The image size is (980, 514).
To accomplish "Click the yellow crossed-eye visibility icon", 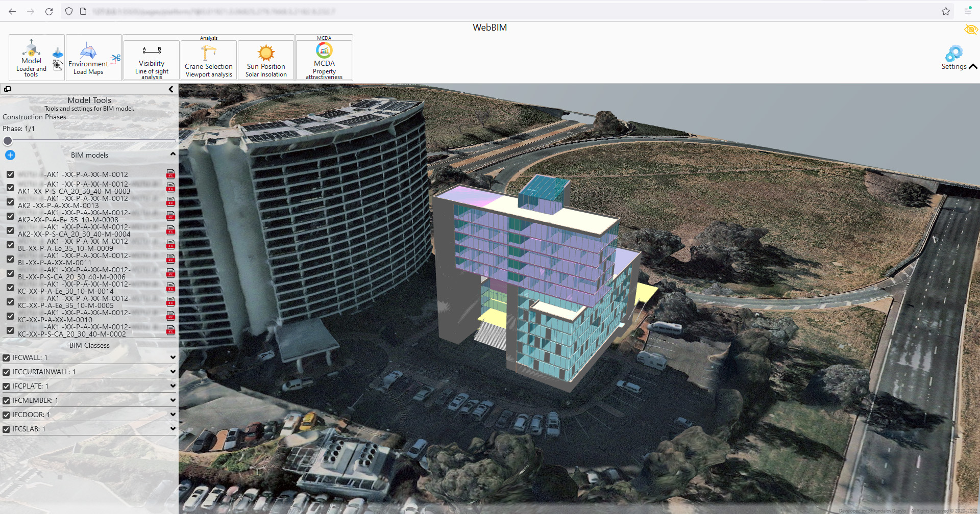I will (971, 30).
